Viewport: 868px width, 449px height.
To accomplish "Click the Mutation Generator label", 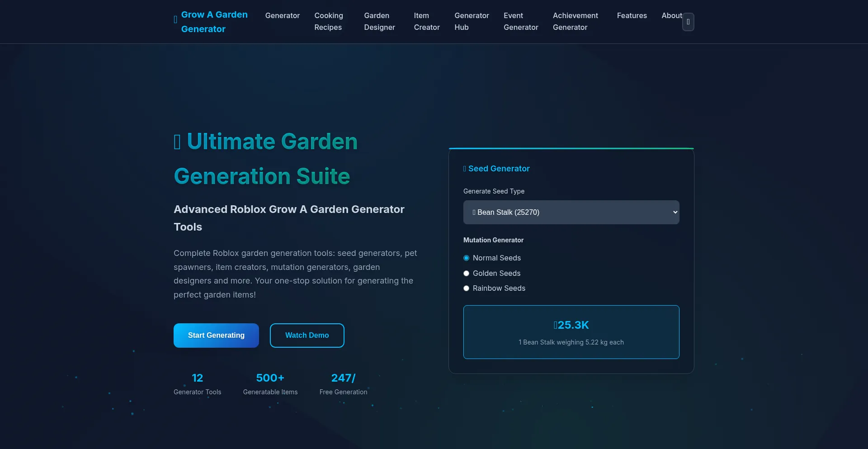I will pyautogui.click(x=493, y=240).
